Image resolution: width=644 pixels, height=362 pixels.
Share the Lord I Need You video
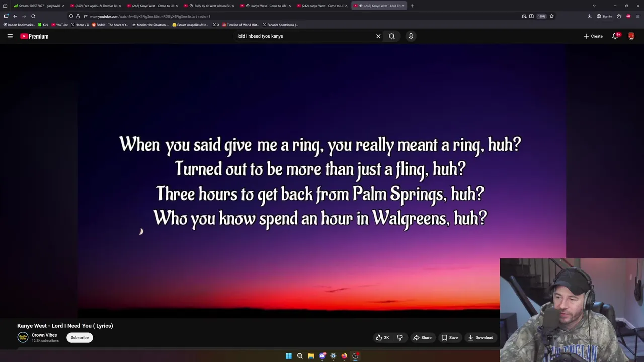(x=422, y=338)
